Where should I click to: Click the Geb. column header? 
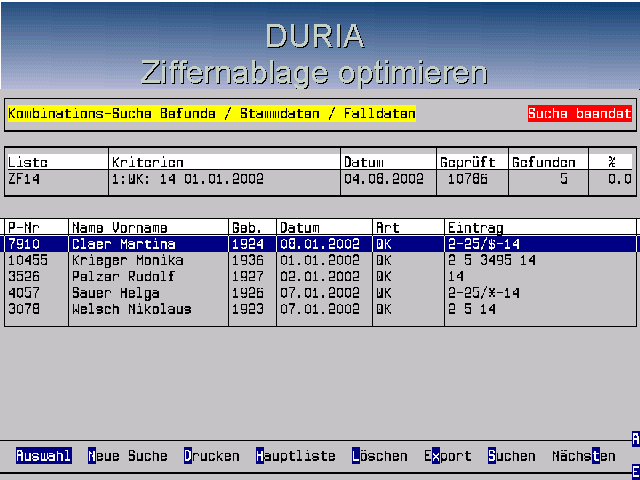(247, 227)
